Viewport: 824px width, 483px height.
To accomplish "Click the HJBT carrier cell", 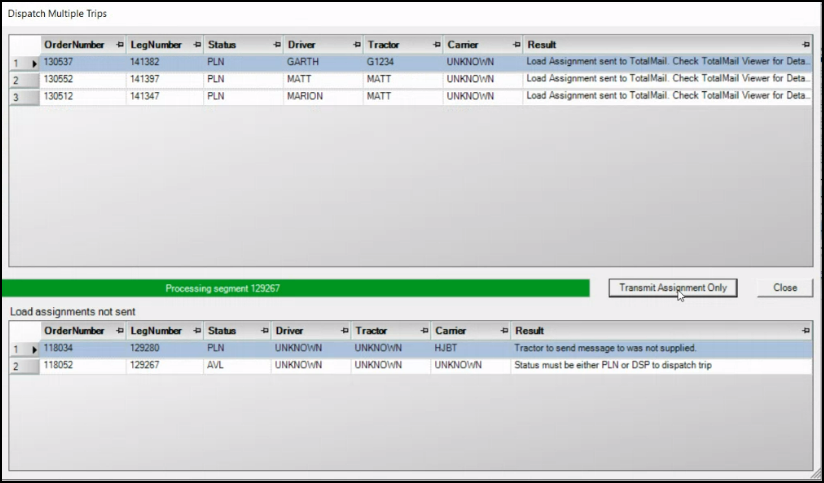I will [x=470, y=348].
